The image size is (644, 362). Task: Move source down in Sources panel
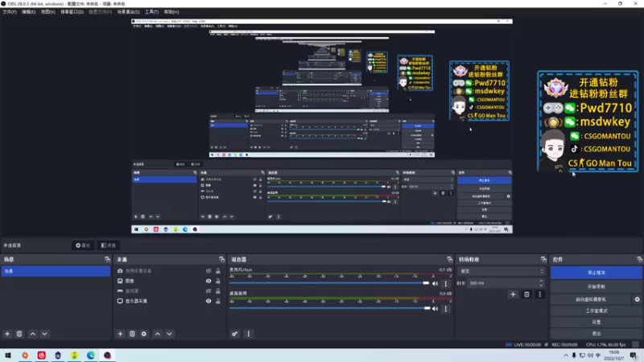169,334
